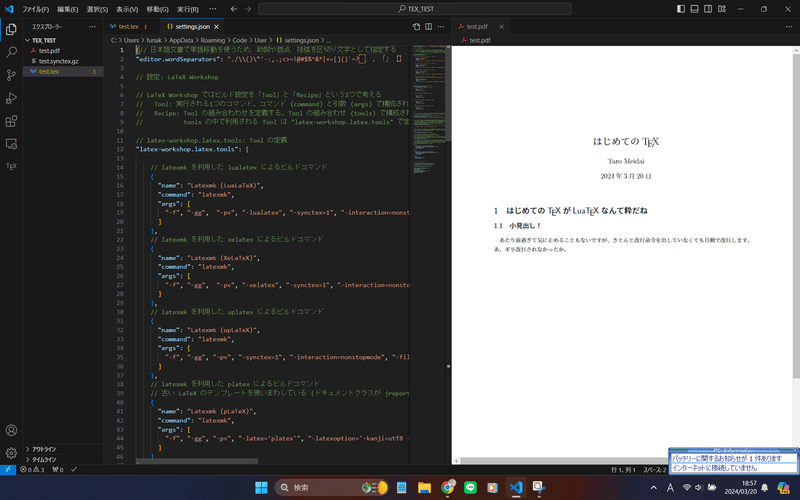Click the ports forwarded status indicator
The width and height of the screenshot is (800, 500).
(58, 469)
